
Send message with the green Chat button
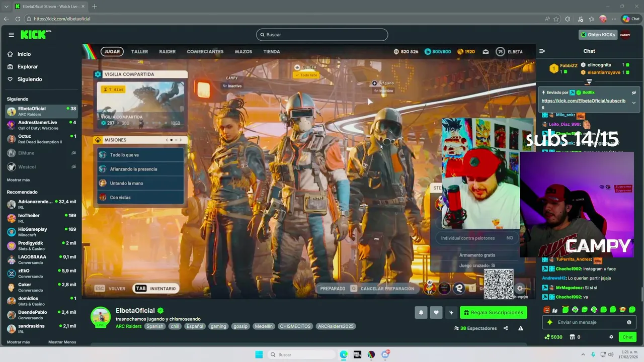[x=627, y=337]
